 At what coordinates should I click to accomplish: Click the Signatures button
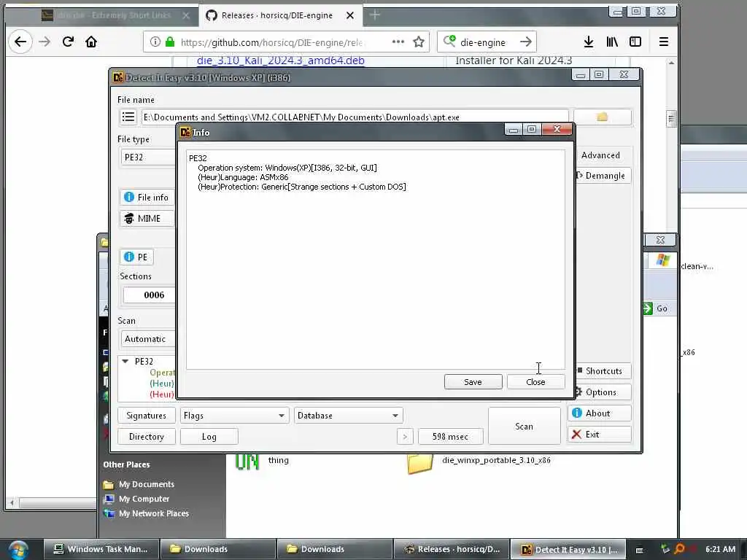click(146, 415)
